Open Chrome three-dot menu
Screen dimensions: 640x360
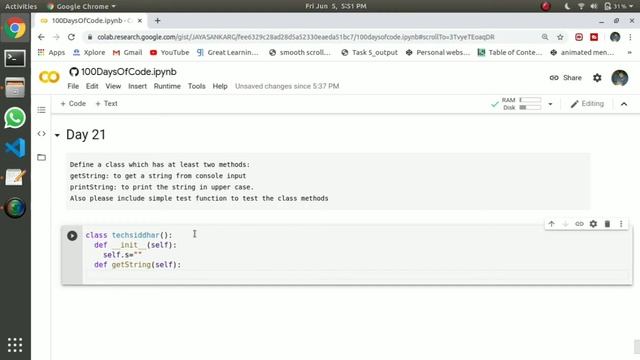(x=630, y=37)
